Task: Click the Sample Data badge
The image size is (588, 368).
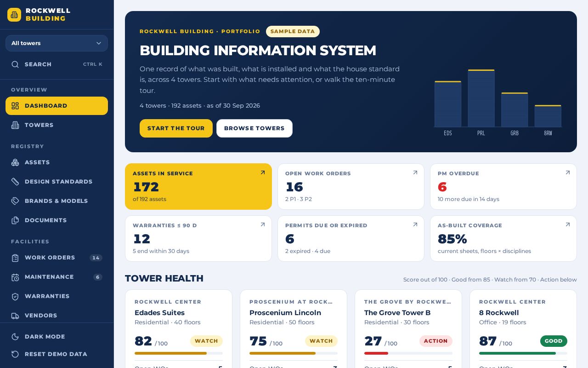Action: (293, 32)
